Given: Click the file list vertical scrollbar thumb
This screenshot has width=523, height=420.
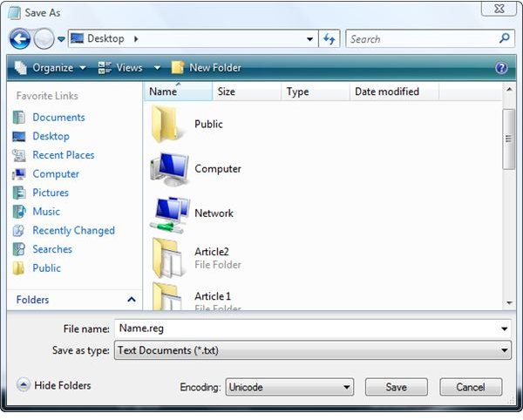Looking at the screenshot, I should point(509,139).
